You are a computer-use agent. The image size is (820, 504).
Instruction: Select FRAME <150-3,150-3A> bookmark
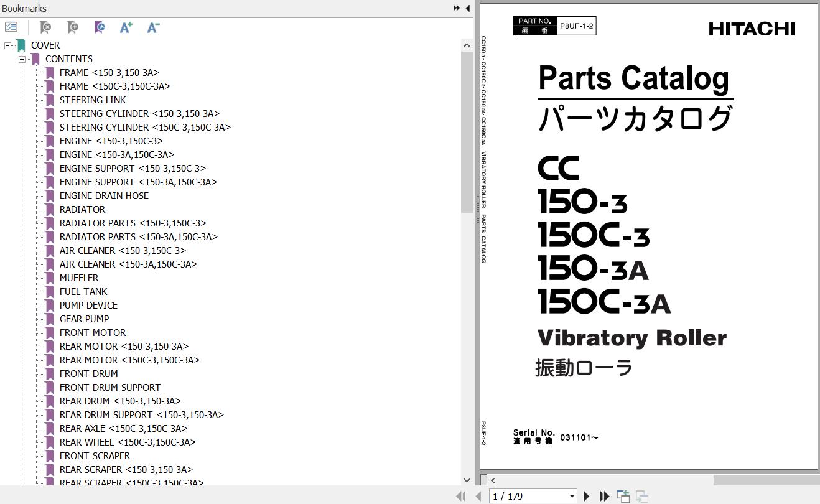point(109,73)
